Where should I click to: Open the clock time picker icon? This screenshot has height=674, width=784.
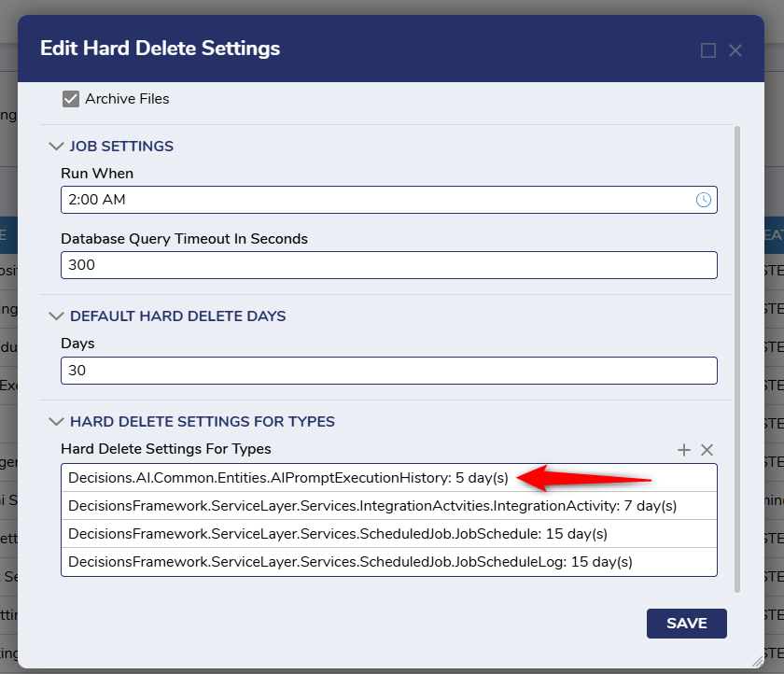tap(703, 200)
